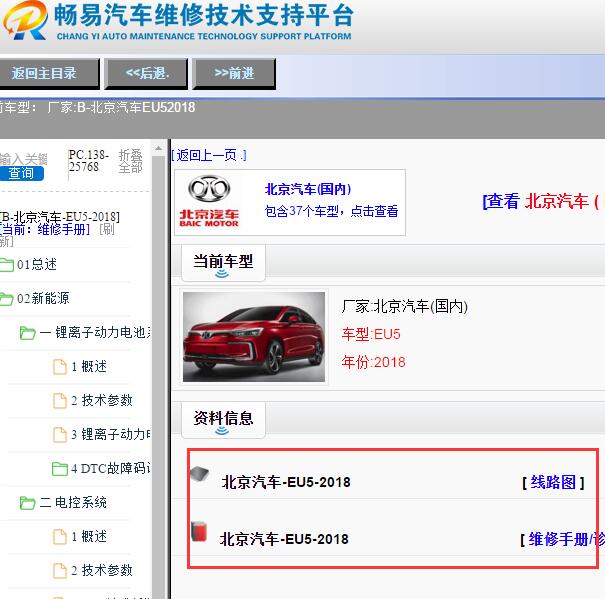Click the Chang Yi platform logo icon
Image resolution: width=605 pixels, height=599 pixels.
(25, 20)
